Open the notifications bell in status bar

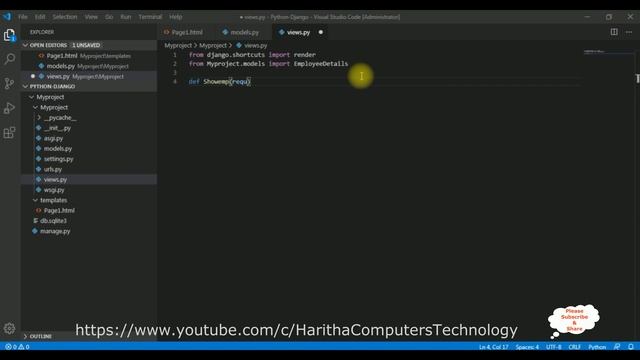tap(631, 347)
